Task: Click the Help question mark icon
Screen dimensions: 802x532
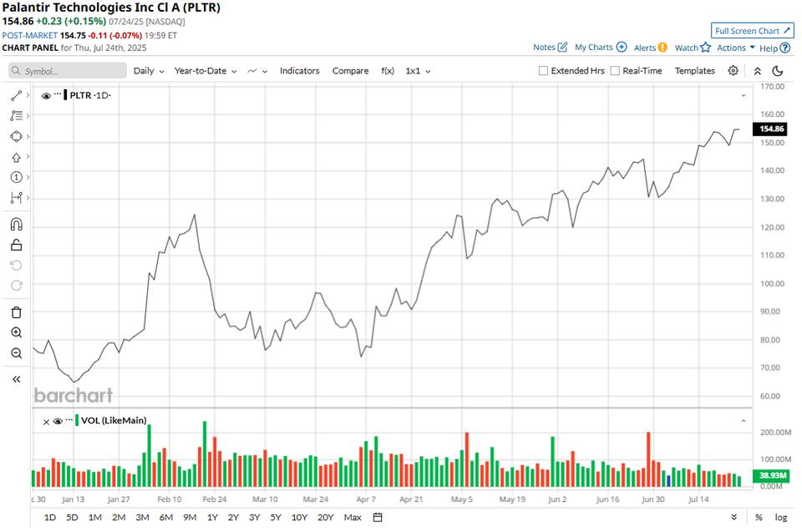Action: 785,48
